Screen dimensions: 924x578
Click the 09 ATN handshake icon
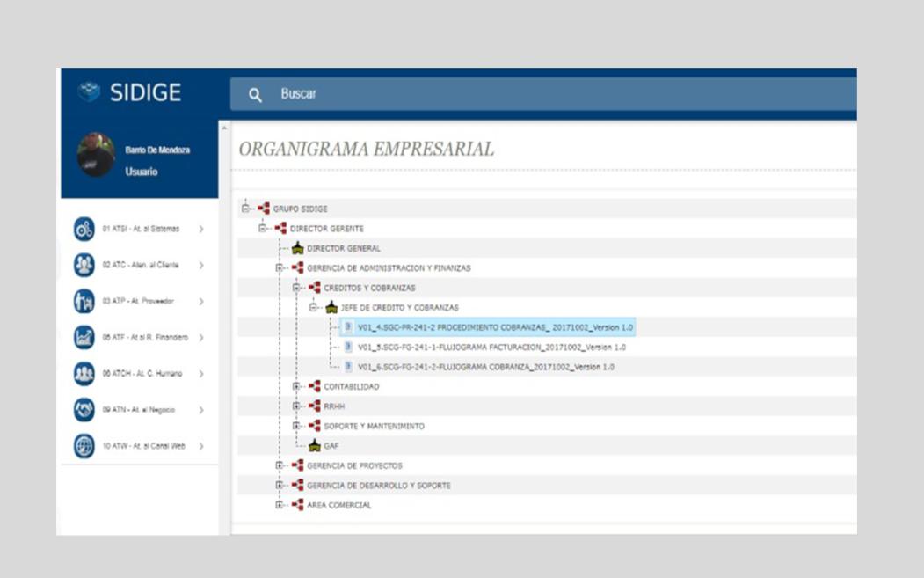click(x=84, y=409)
